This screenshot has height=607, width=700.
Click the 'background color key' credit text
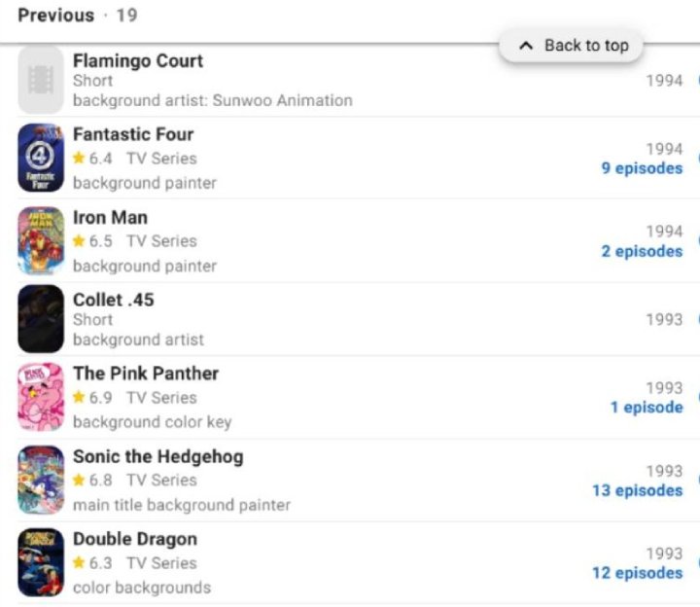(153, 422)
